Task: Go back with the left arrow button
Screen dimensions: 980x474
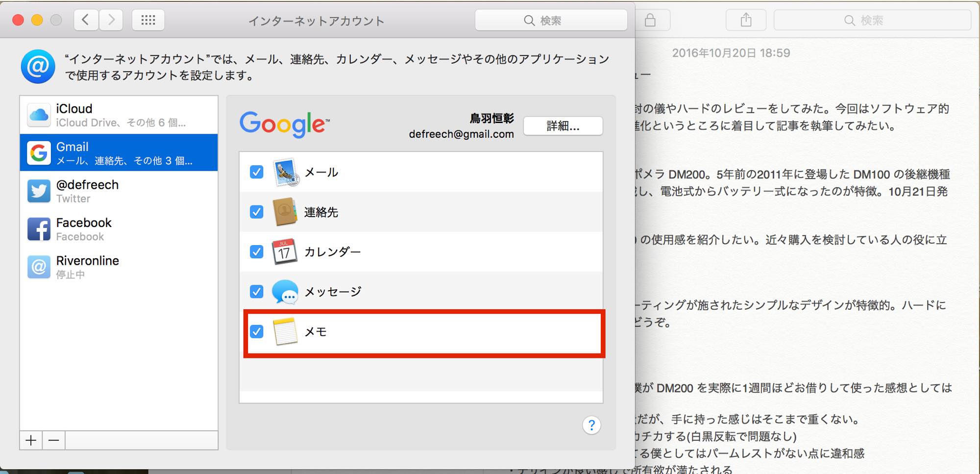Action: (x=86, y=20)
